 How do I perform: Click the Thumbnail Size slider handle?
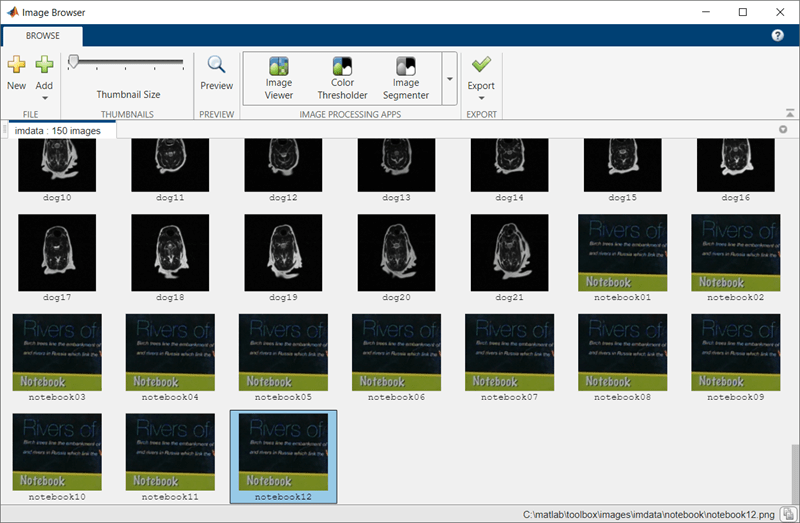coord(73,62)
